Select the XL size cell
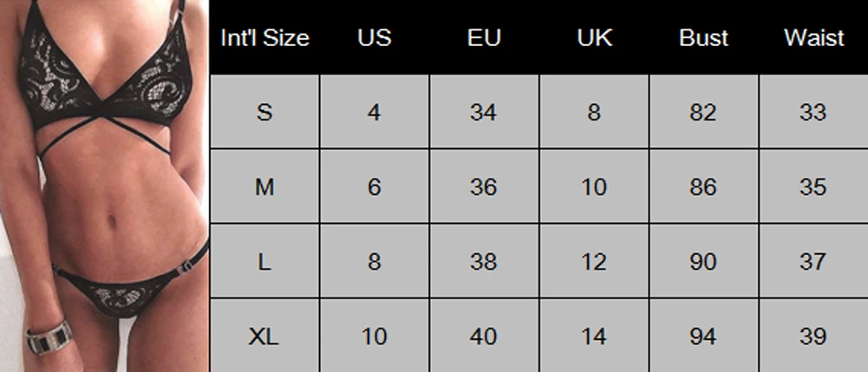 tap(264, 336)
